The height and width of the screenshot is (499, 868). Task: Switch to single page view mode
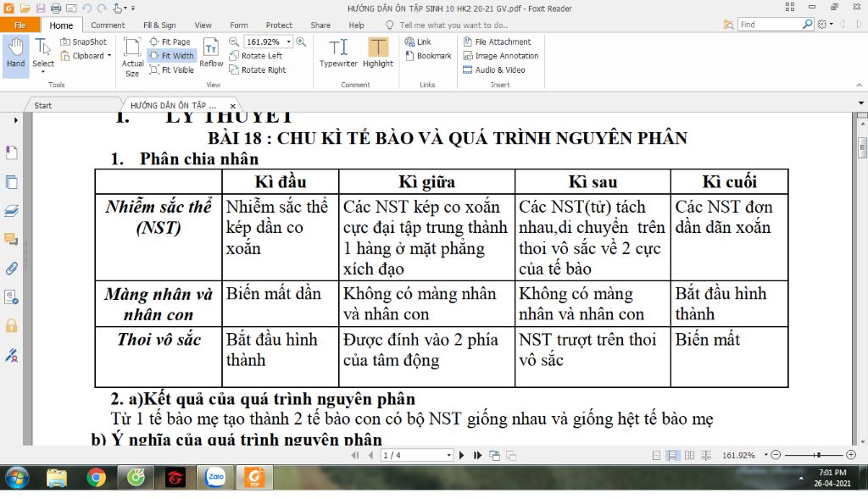(656, 455)
